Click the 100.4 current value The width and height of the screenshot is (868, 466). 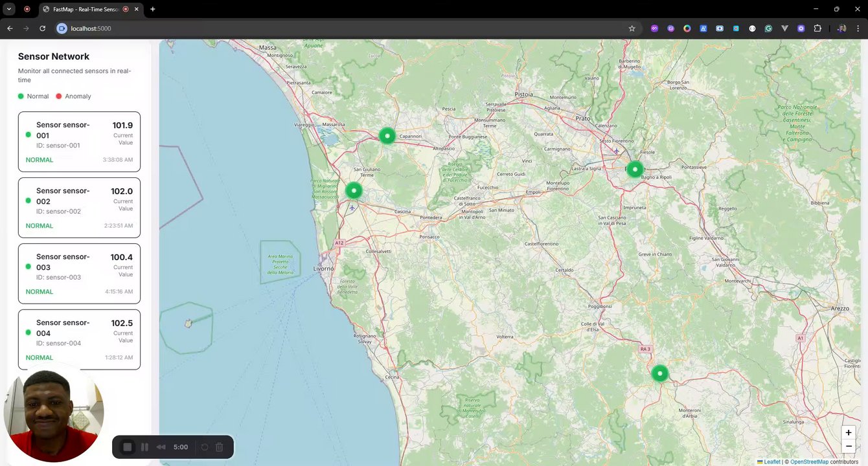click(x=122, y=258)
